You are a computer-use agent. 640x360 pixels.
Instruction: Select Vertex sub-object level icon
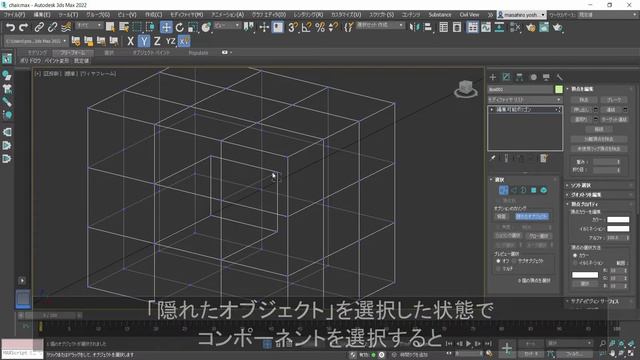click(x=503, y=190)
